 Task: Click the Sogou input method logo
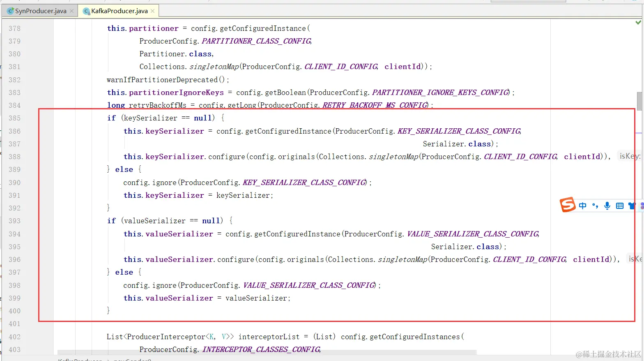568,204
